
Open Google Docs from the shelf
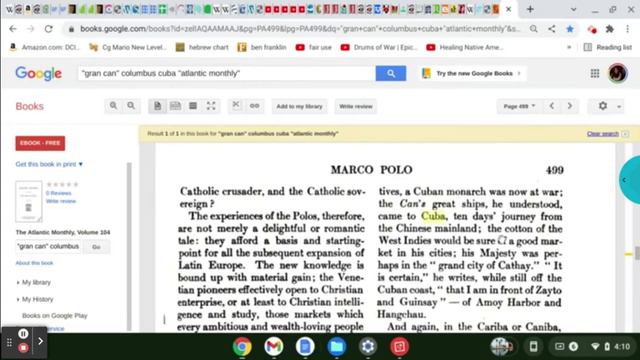point(305,347)
